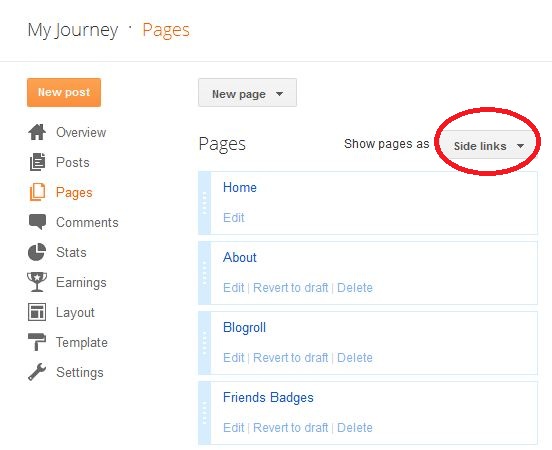This screenshot has height=450, width=552.
Task: Click the Template paint roller icon
Action: (x=37, y=342)
